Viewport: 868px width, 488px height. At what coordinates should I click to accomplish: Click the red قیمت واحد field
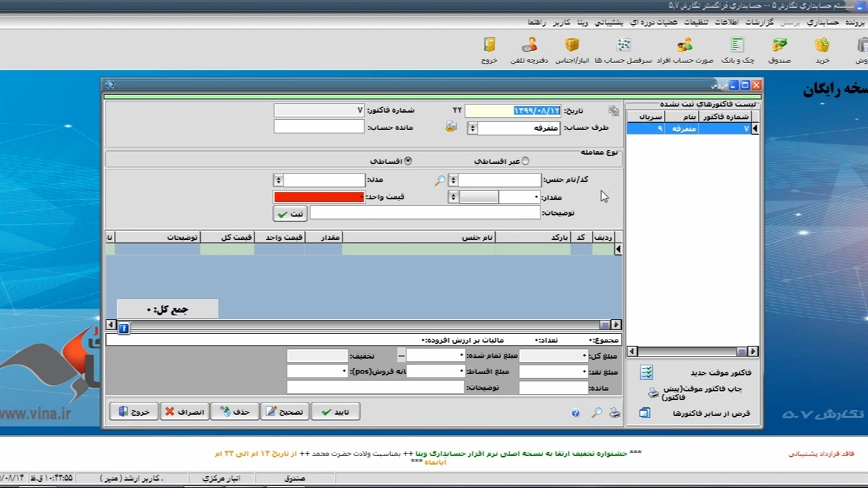319,197
